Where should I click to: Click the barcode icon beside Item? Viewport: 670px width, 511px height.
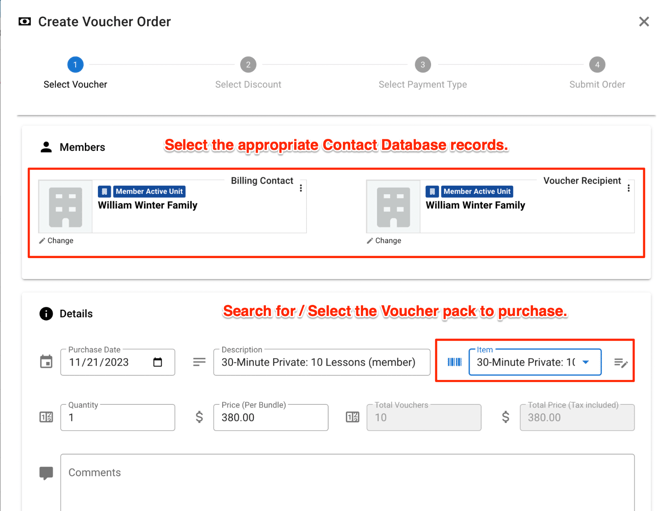(x=454, y=362)
